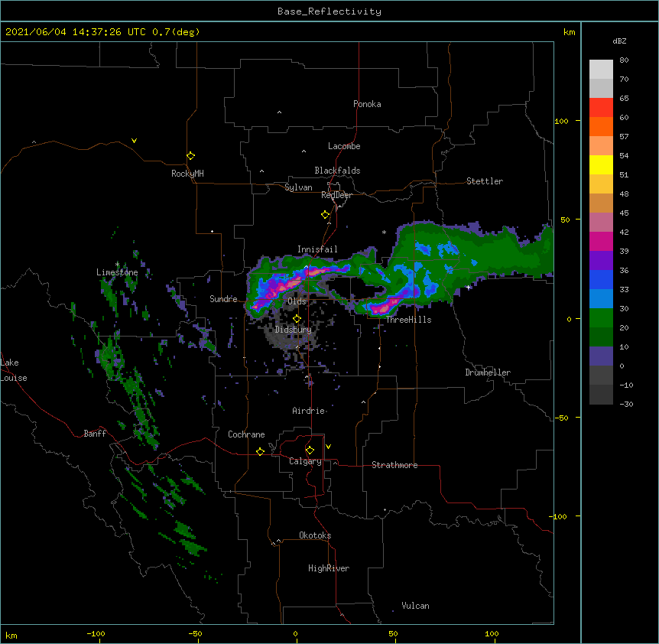Click the yellow diamond marker below Cochrane
This screenshot has height=644, width=659.
tap(260, 451)
